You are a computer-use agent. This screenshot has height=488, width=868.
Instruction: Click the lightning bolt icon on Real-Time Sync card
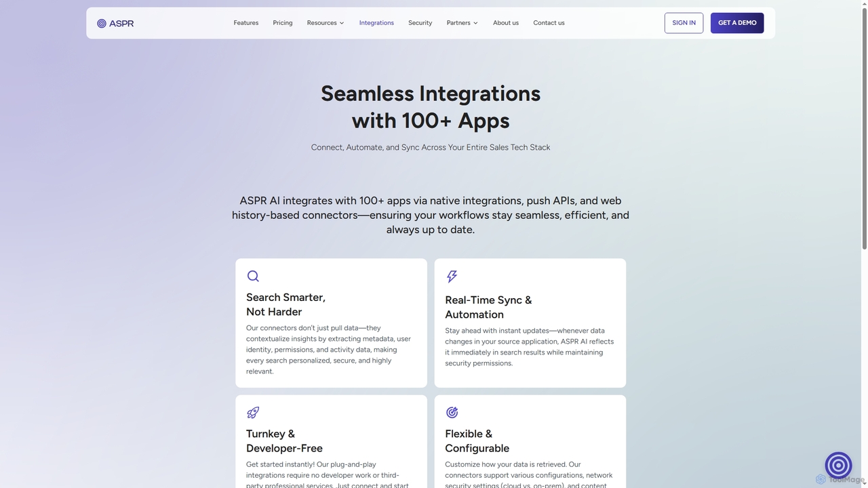[452, 276]
